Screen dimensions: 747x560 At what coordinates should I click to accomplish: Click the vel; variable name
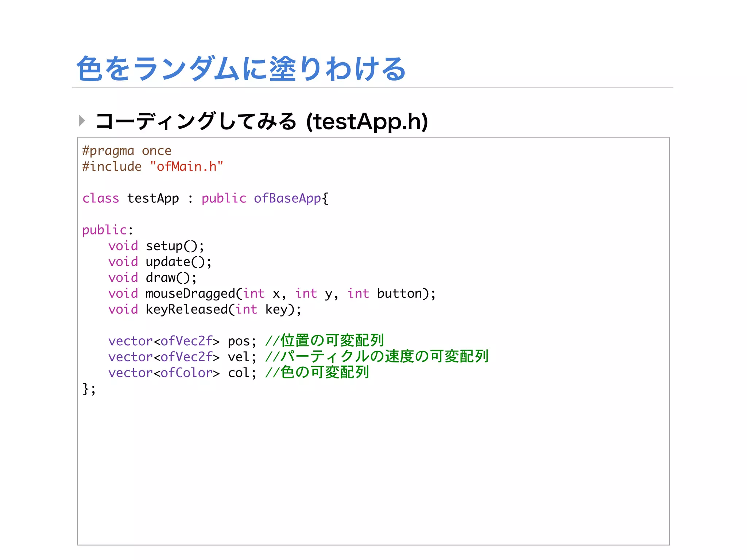242,357
